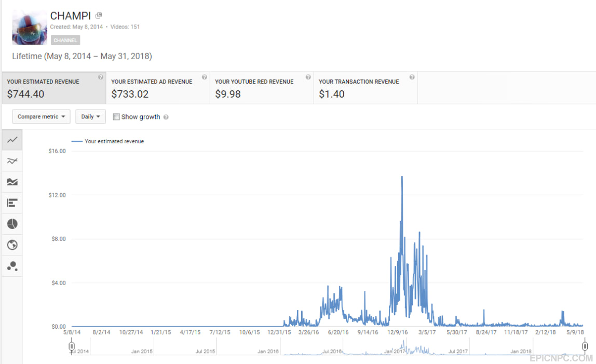The width and height of the screenshot is (596, 364).
Task: Switch to the globe map view icon
Action: click(x=12, y=245)
